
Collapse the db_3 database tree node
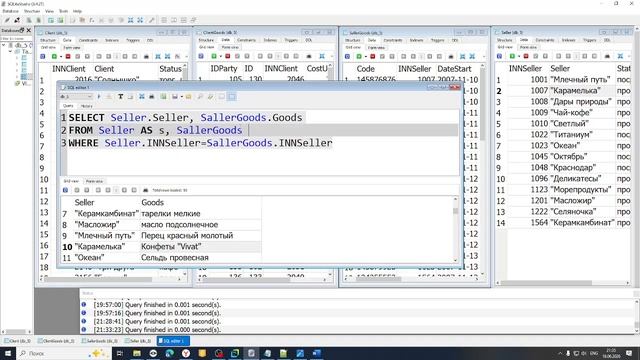coord(4,45)
